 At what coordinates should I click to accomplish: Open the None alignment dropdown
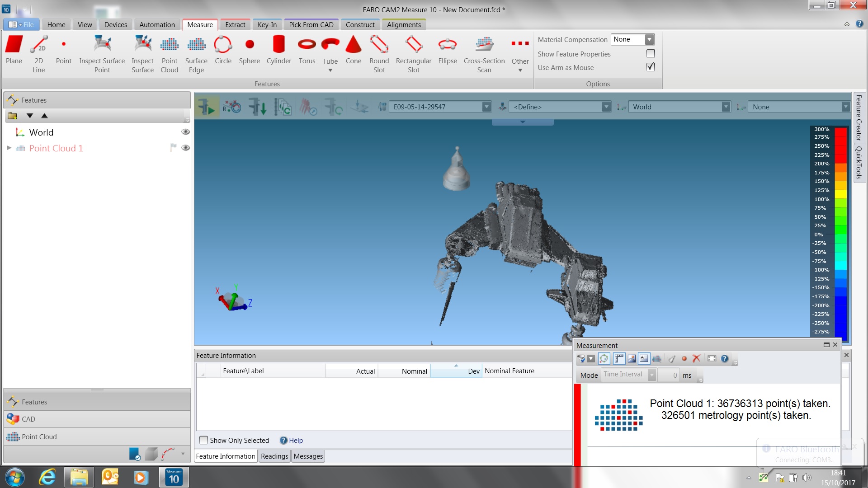point(845,107)
